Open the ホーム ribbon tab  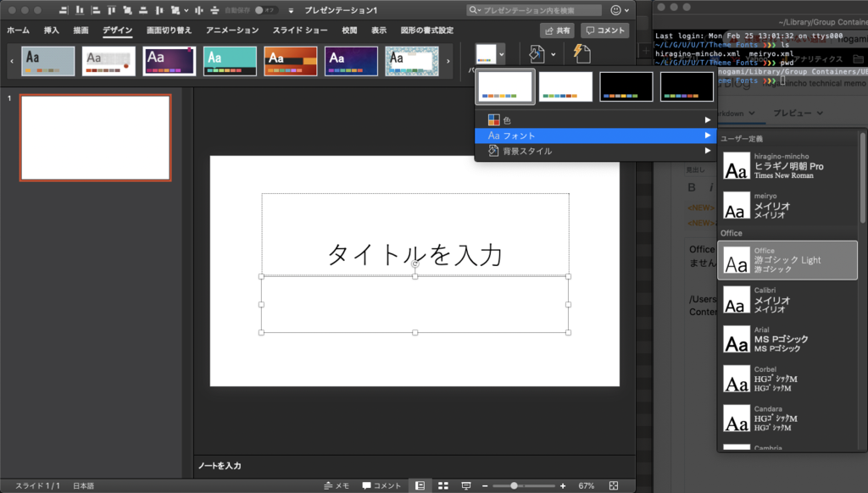(19, 30)
